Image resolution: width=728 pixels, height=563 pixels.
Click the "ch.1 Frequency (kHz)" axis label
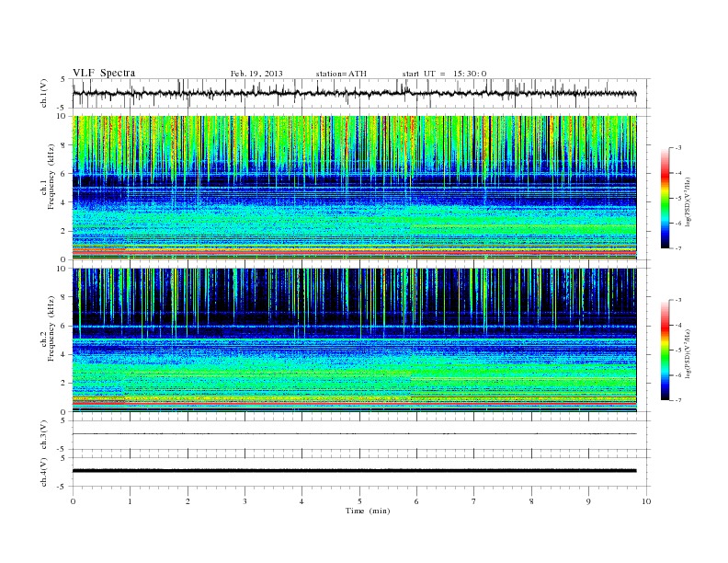coord(48,188)
